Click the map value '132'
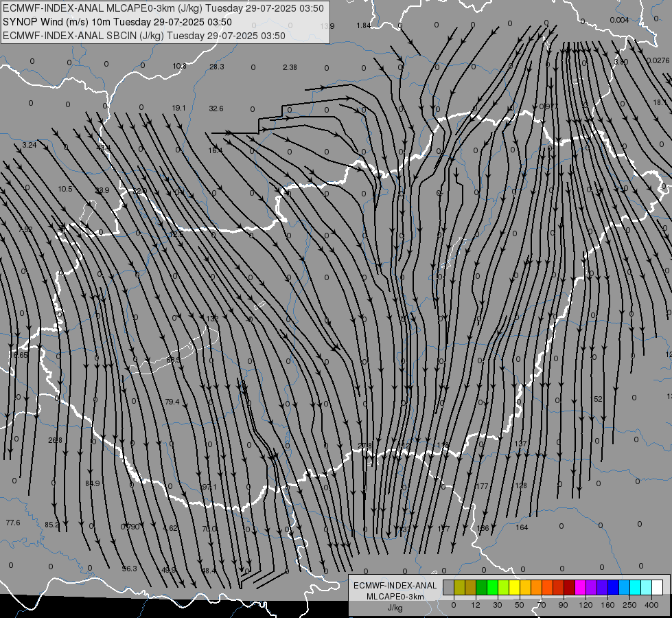The height and width of the screenshot is (618, 672). coord(212,318)
